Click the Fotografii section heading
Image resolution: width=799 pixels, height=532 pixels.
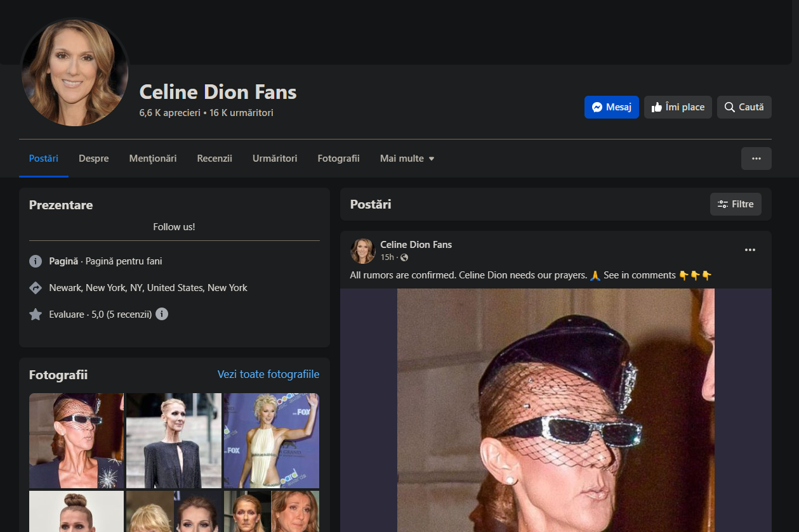pos(58,375)
